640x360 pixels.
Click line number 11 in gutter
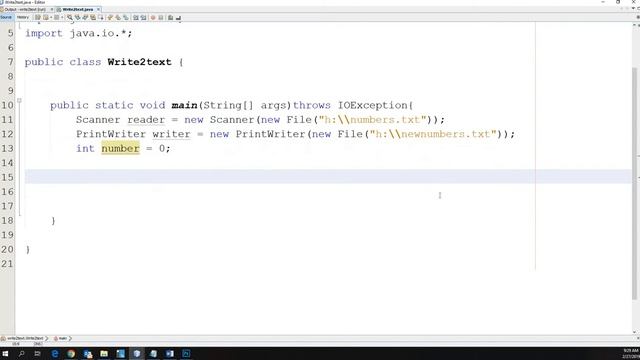(7, 120)
